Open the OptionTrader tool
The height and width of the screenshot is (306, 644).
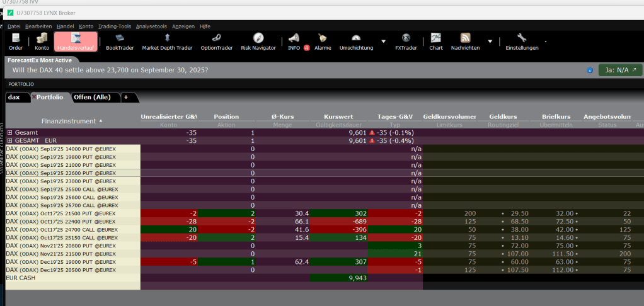pos(217,42)
